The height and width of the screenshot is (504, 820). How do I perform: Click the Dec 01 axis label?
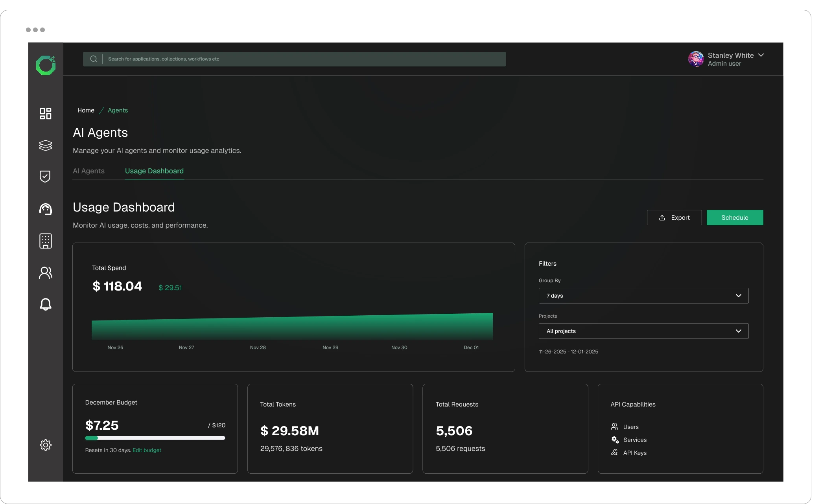(x=471, y=348)
